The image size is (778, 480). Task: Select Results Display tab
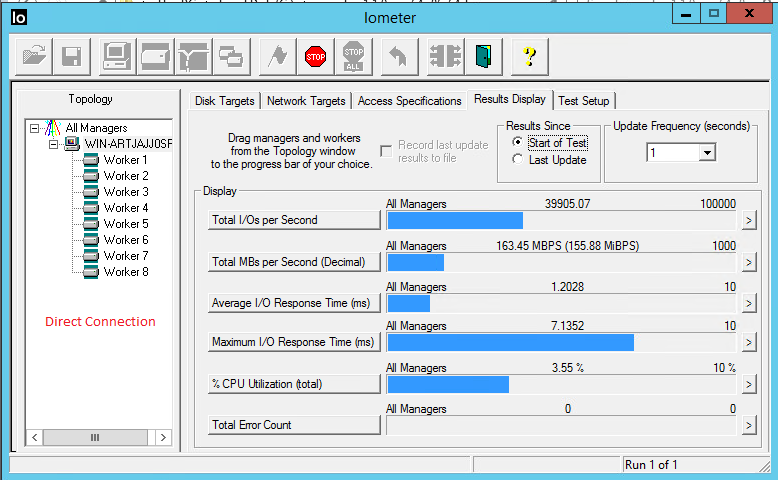coord(510,99)
